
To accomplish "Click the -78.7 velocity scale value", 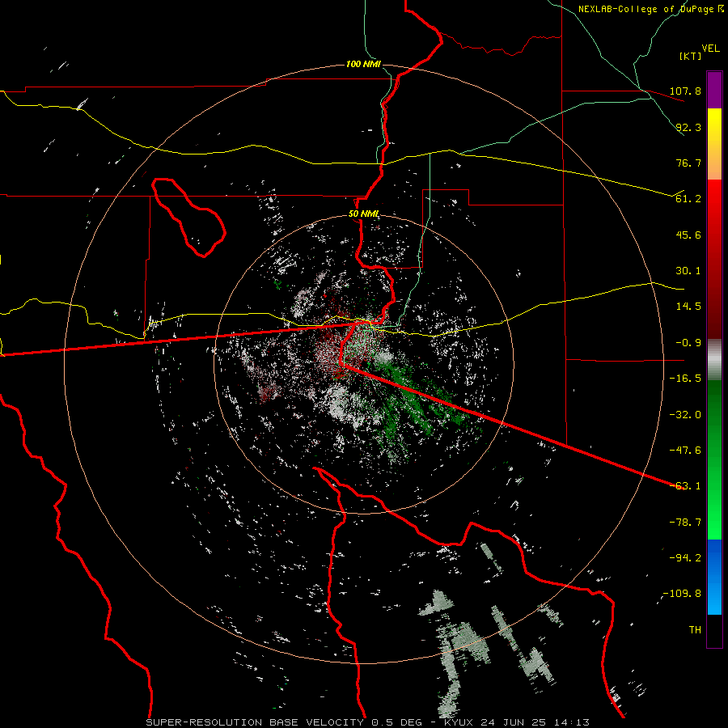I will tap(685, 523).
